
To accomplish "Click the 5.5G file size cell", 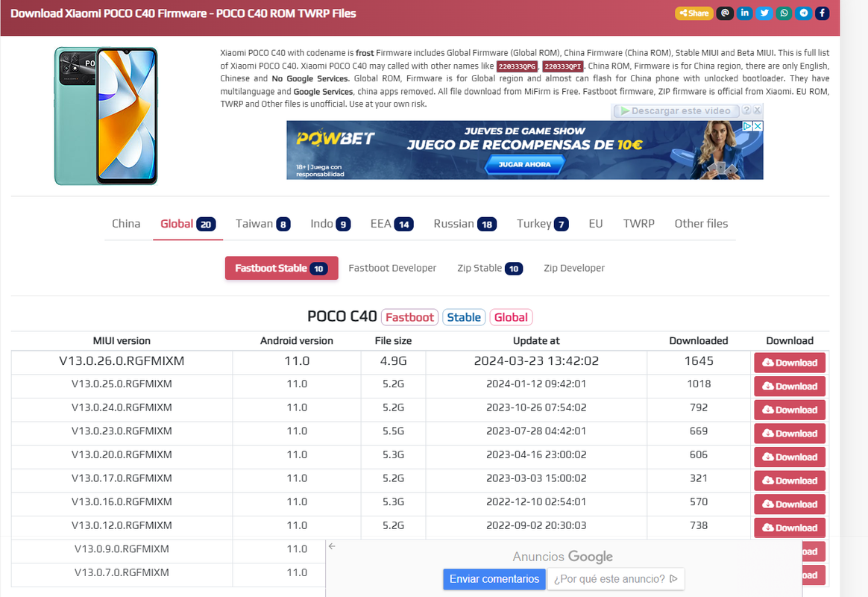I will 393,431.
